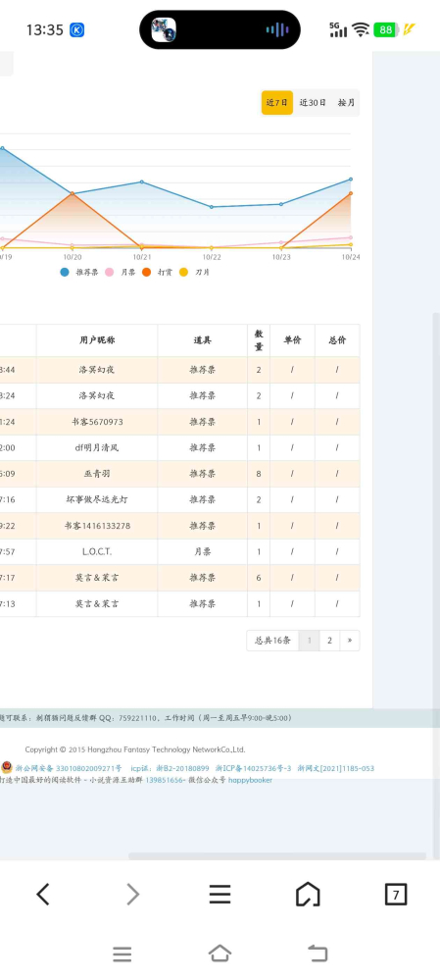This screenshot has width=440, height=980.
Task: Go to the browser home page icon
Action: pyautogui.click(x=308, y=895)
